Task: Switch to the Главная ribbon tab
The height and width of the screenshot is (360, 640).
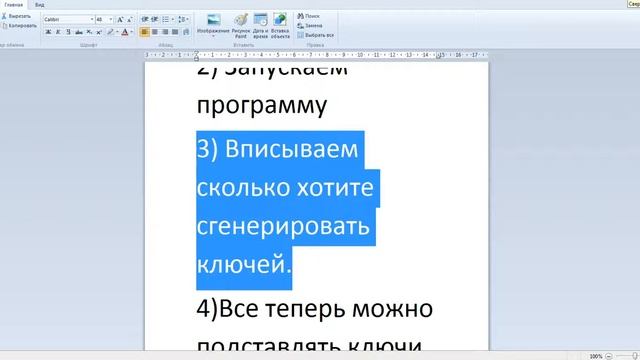Action: coord(13,5)
